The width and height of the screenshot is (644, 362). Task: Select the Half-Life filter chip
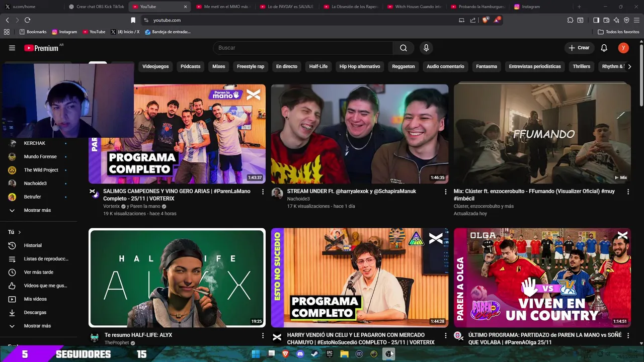318,66
